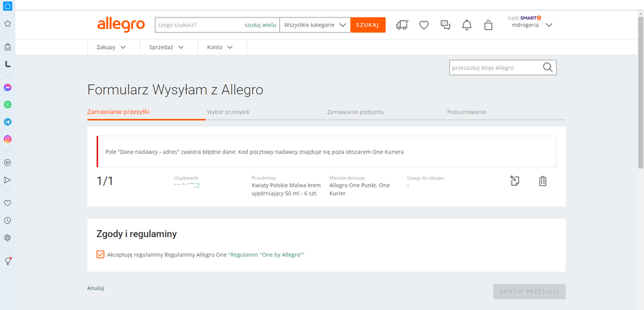Click Allegro One Punkt, One Kurier text
The image size is (644, 310).
(359, 189)
